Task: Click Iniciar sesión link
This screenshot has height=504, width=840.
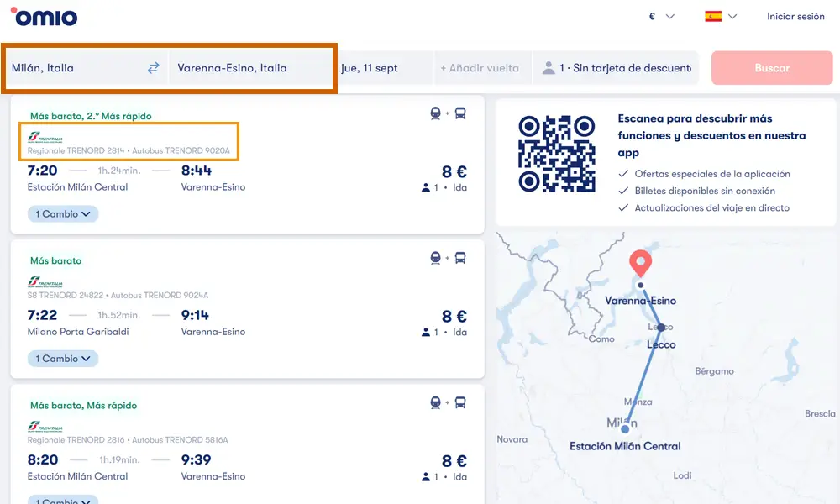Action: [795, 17]
